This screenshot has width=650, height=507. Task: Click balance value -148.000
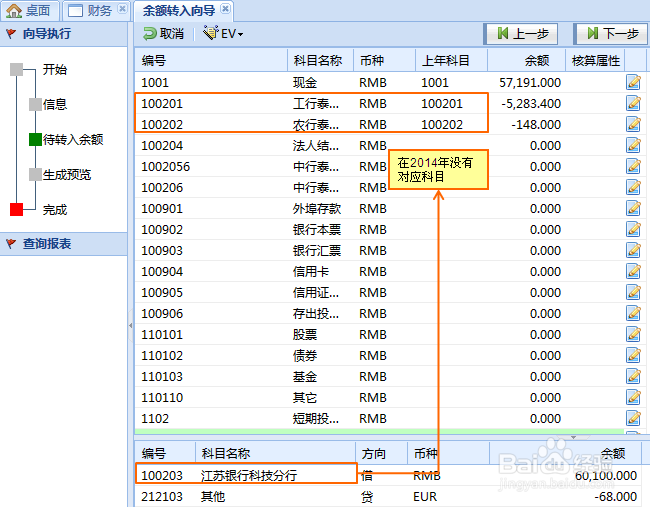[536, 124]
